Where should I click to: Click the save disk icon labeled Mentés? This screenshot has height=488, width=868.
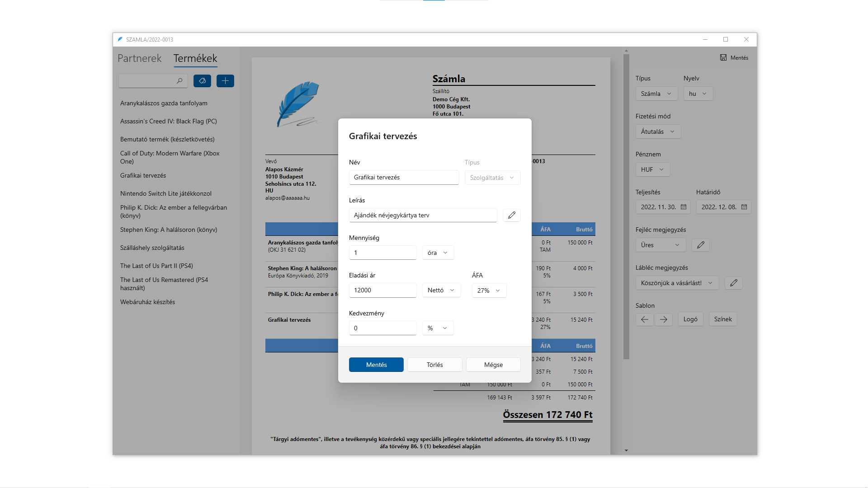click(x=723, y=58)
